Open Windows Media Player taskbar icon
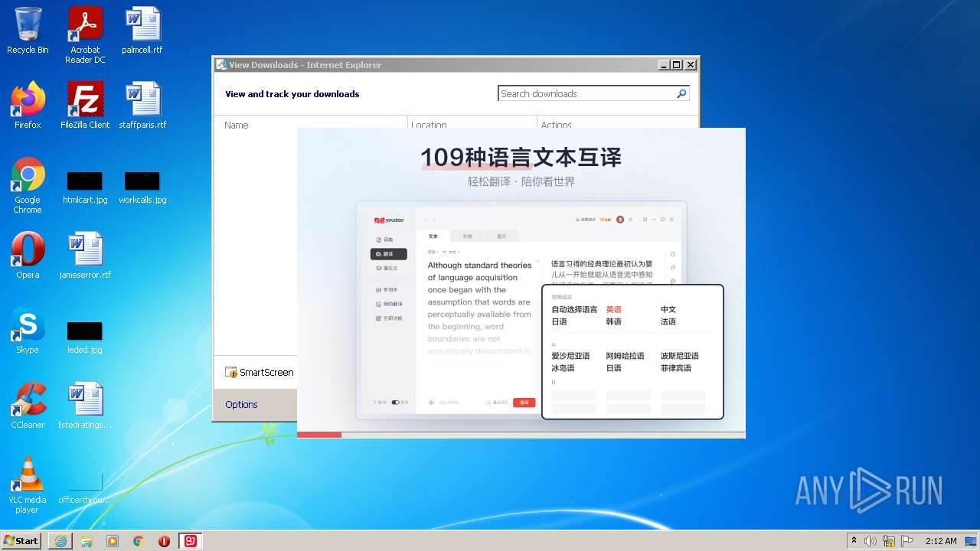The height and width of the screenshot is (551, 980). (x=113, y=541)
